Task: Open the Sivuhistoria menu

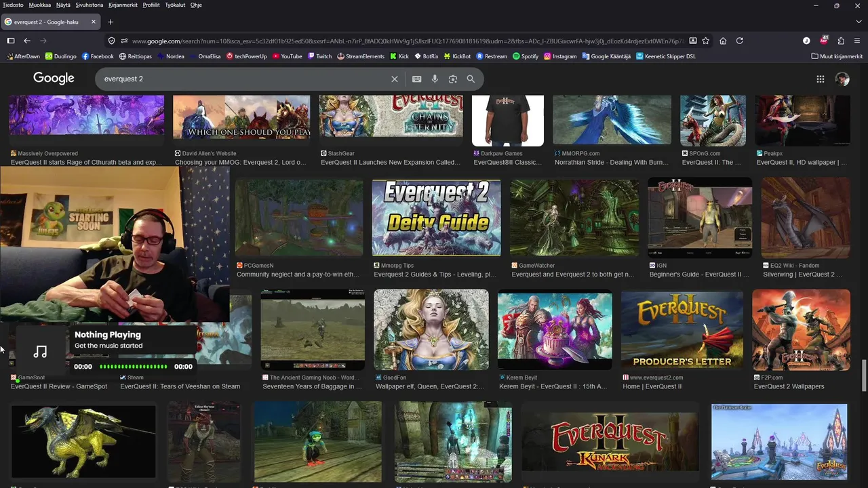Action: [x=90, y=5]
